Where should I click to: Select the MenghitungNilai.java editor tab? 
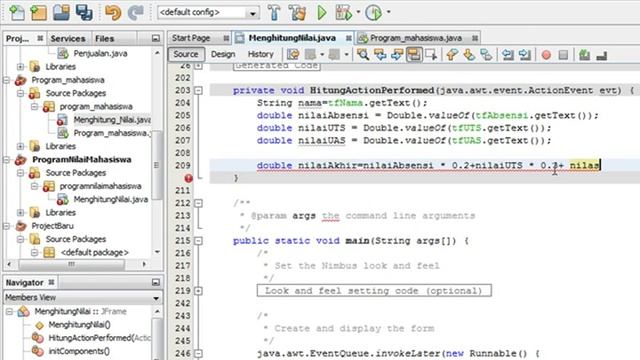pos(292,38)
